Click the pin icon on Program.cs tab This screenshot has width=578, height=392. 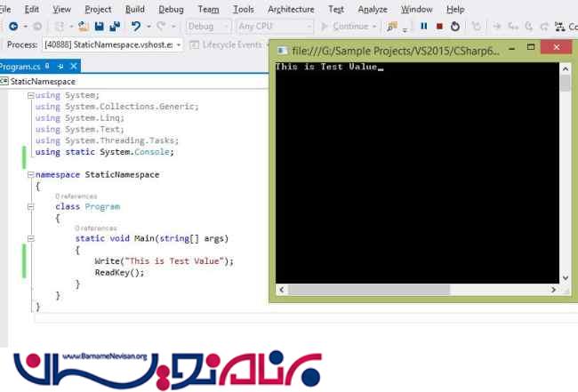pyautogui.click(x=44, y=67)
